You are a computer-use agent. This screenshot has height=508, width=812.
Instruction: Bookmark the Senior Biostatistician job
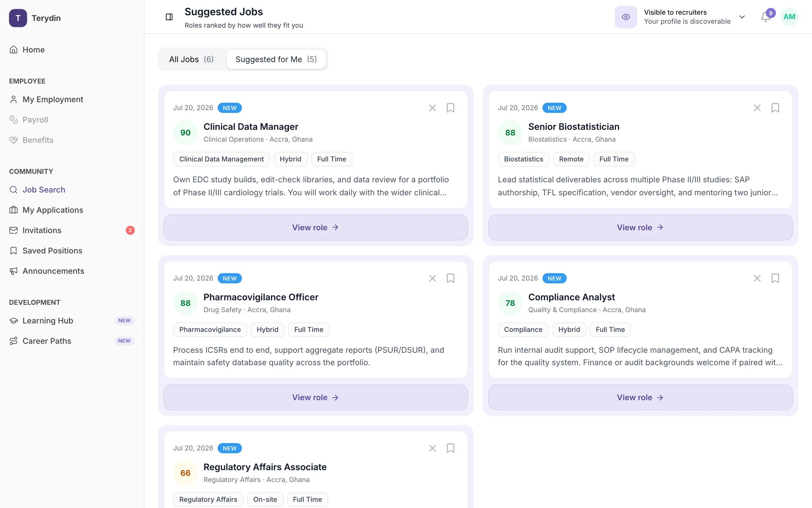tap(775, 108)
